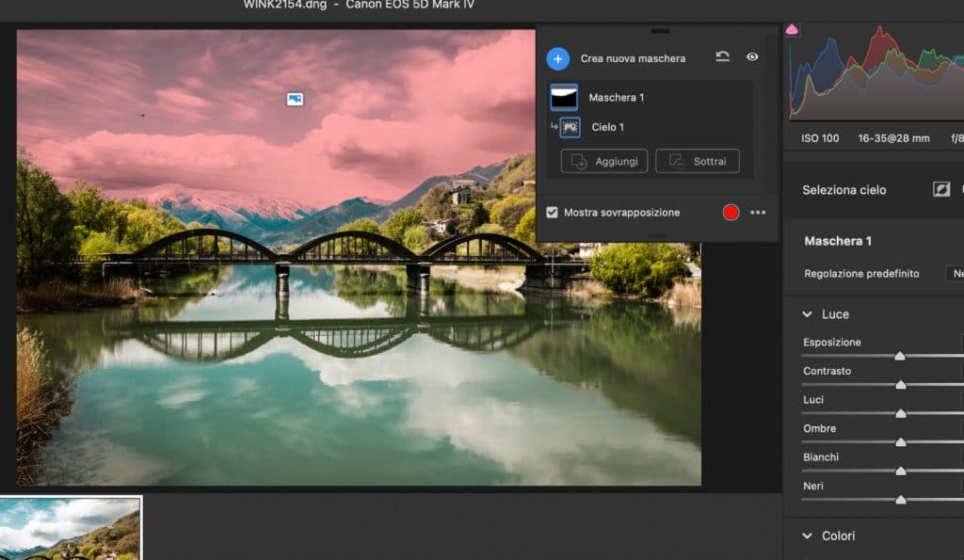This screenshot has height=560, width=964.
Task: Select the Cielo 1 sky component icon
Action: point(570,127)
